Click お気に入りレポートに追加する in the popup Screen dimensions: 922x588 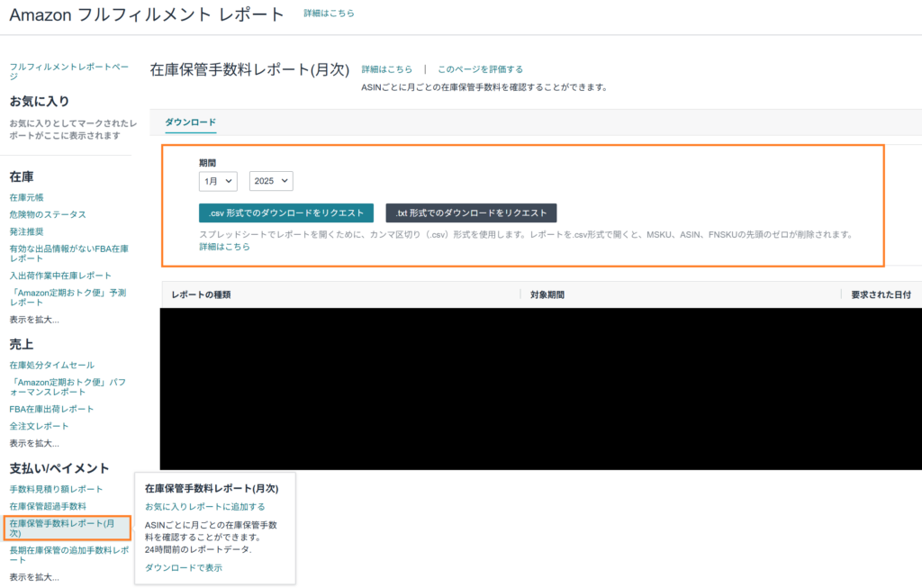coord(204,507)
